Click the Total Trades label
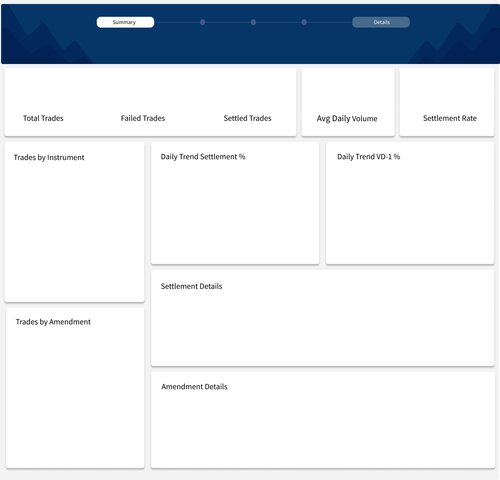500x480 pixels. coord(43,118)
